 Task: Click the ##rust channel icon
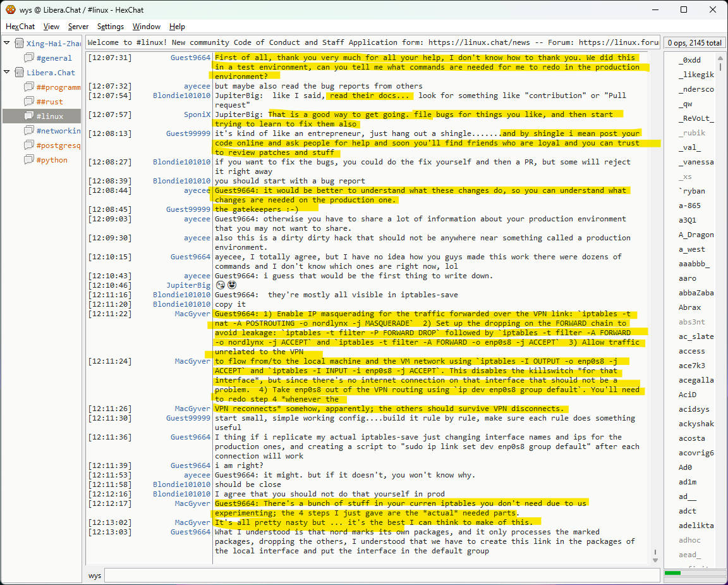(29, 102)
